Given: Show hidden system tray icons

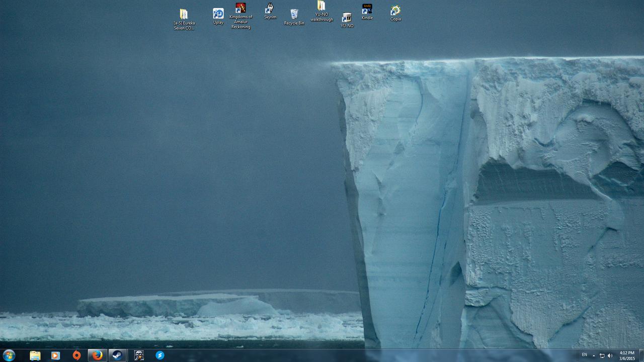Looking at the screenshot, I should click(594, 355).
